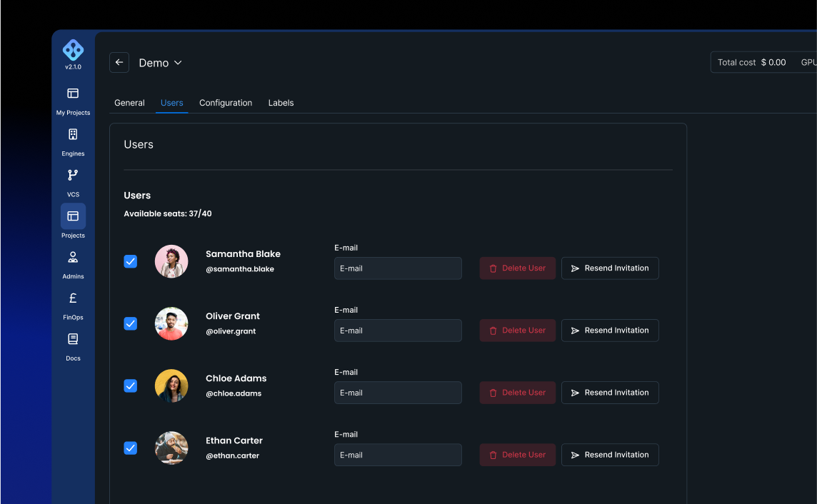Click Samantha Blake's avatar photo

(x=171, y=261)
